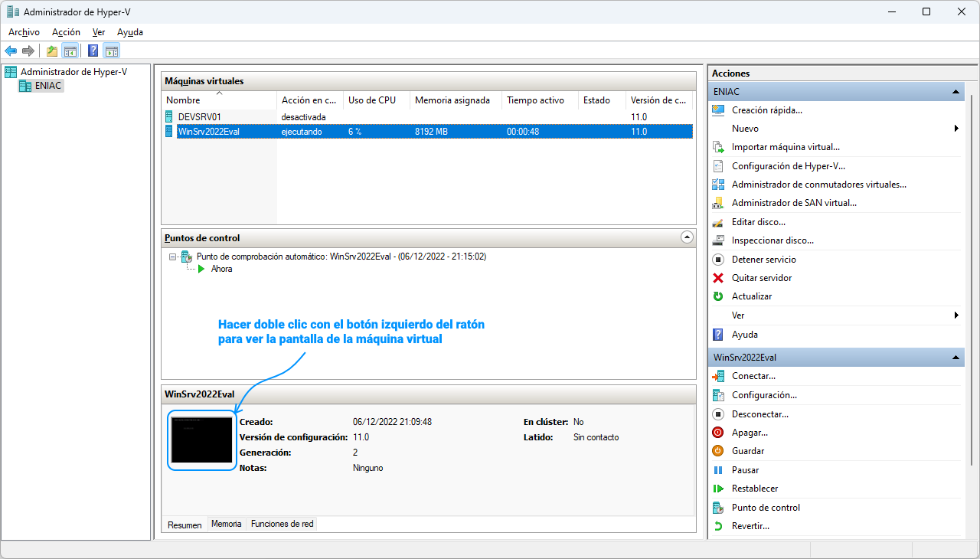Screen dimensions: 980x559
Task: Click Ayuda in the ENIAC actions list
Action: (x=744, y=335)
